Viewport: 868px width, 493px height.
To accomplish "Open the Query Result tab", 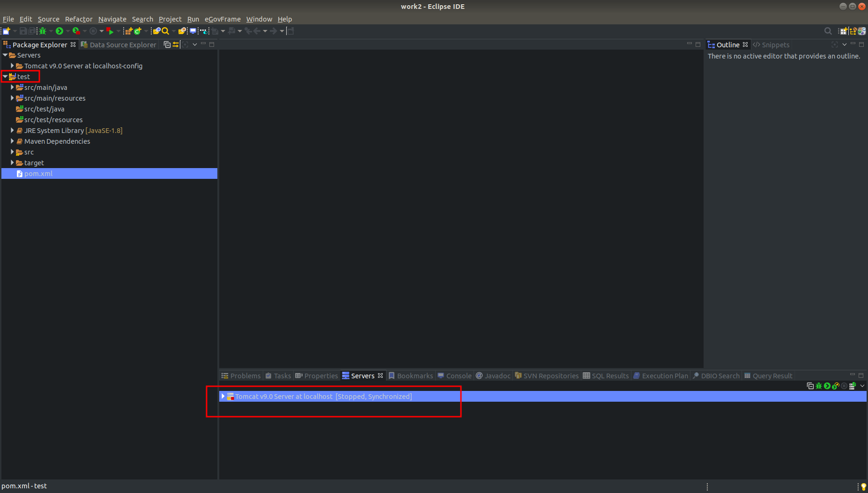I will click(768, 375).
